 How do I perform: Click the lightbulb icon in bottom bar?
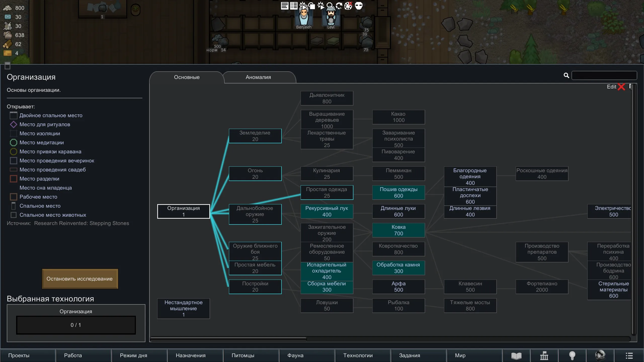pos(572,355)
